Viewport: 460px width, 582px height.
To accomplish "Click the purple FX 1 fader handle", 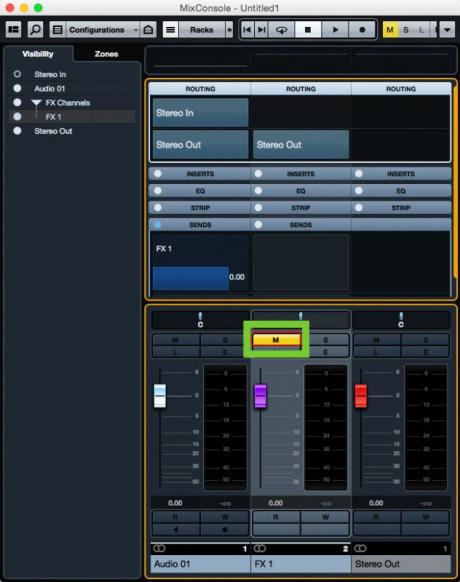I will pos(260,396).
